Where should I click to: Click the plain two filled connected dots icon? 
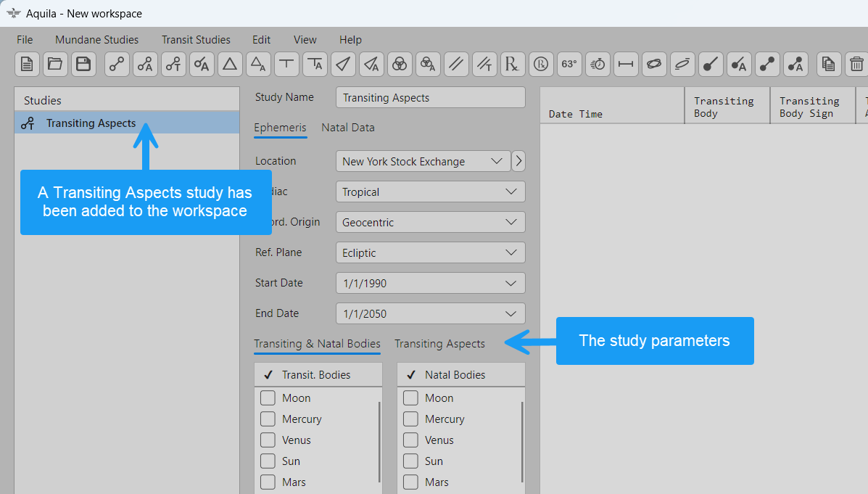pos(766,65)
